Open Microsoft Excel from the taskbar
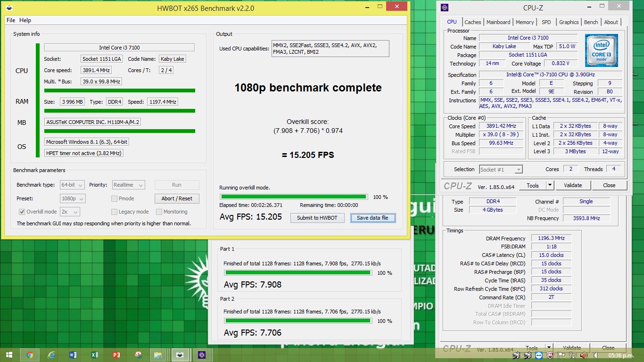 click(95, 355)
